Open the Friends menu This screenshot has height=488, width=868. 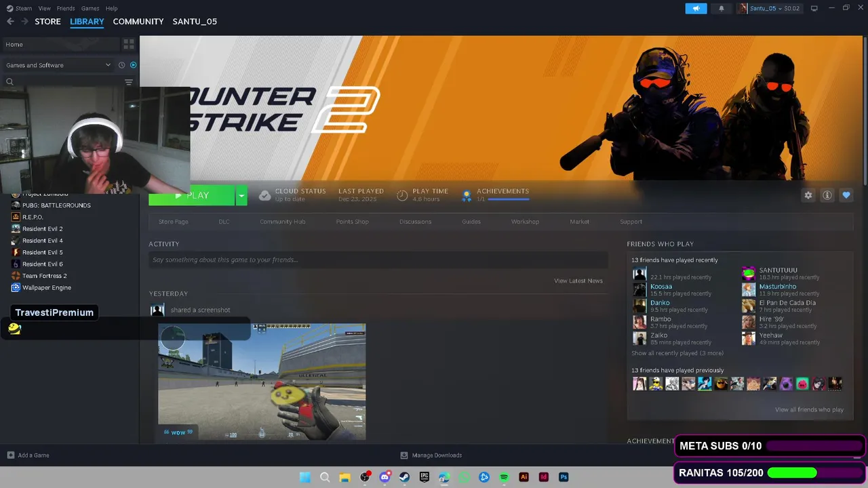66,8
